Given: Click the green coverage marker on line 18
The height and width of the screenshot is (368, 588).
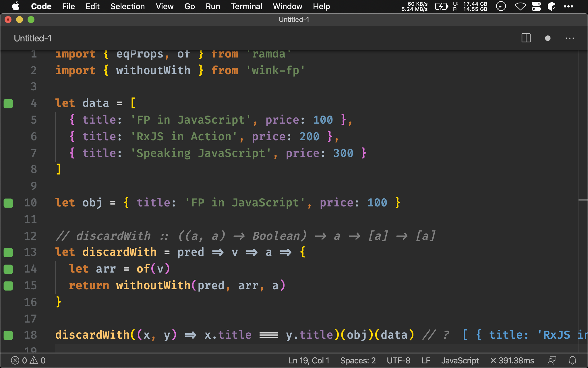Looking at the screenshot, I should (x=8, y=335).
